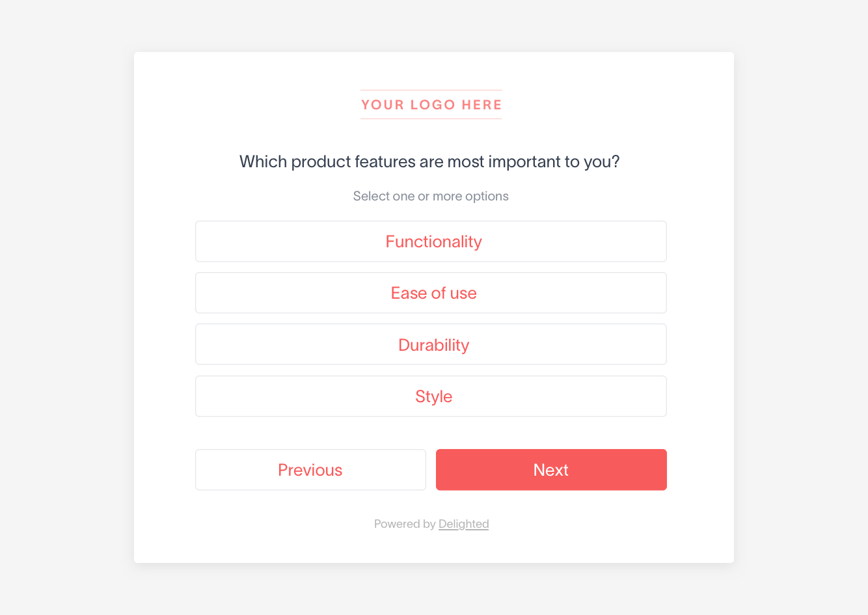Visit Delighted via the underlined link
Screen dimensions: 868x615
pos(463,524)
